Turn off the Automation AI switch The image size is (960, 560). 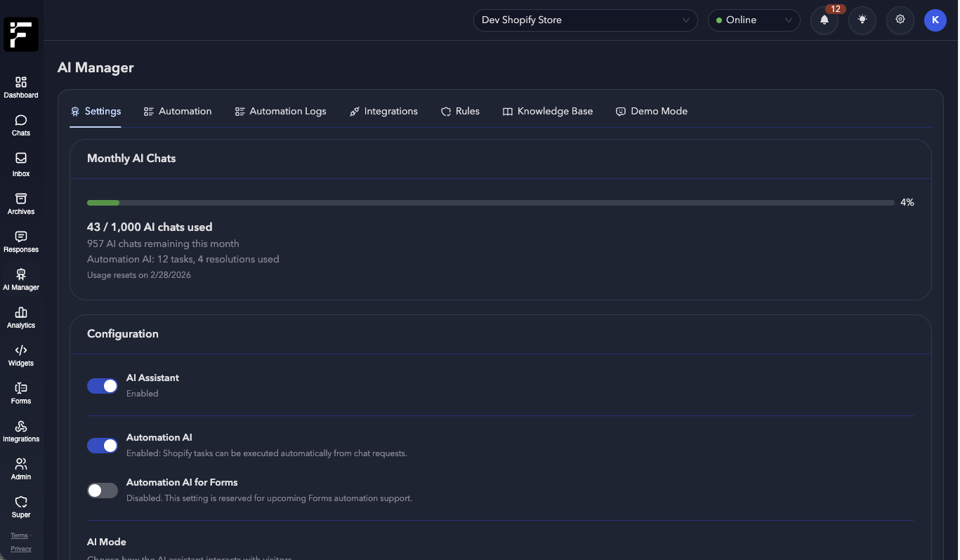[102, 446]
